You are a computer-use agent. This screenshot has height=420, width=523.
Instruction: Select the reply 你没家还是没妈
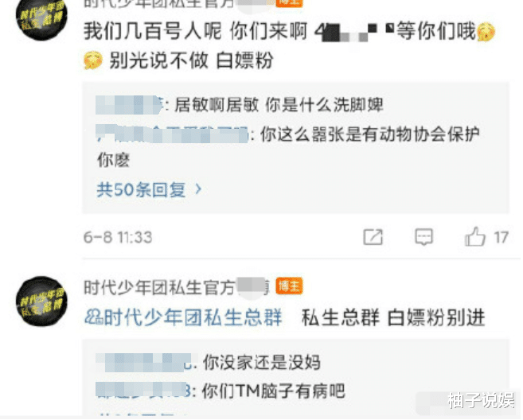pyautogui.click(x=261, y=363)
